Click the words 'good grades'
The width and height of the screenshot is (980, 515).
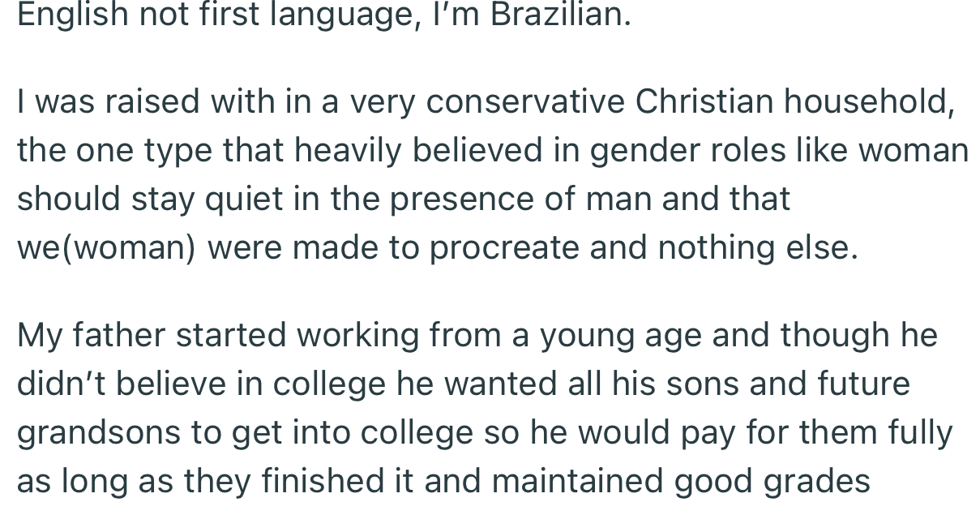[772, 482]
